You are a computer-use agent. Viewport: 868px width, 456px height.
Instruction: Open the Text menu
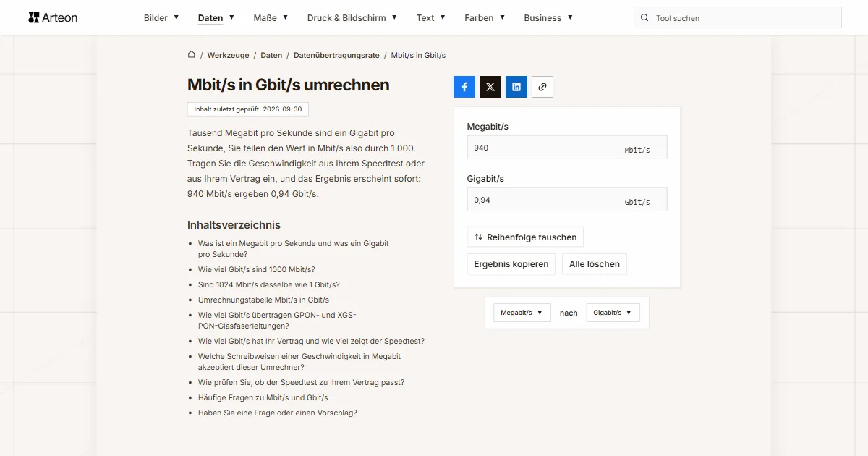(x=431, y=17)
